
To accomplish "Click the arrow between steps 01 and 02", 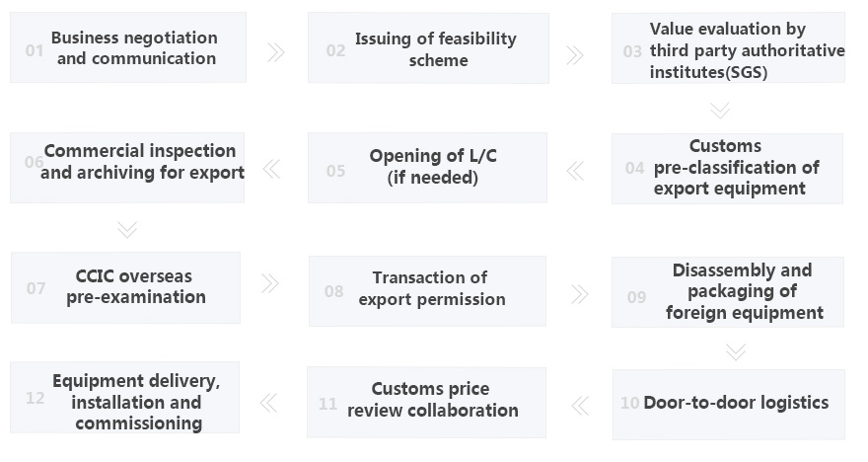I will [276, 51].
